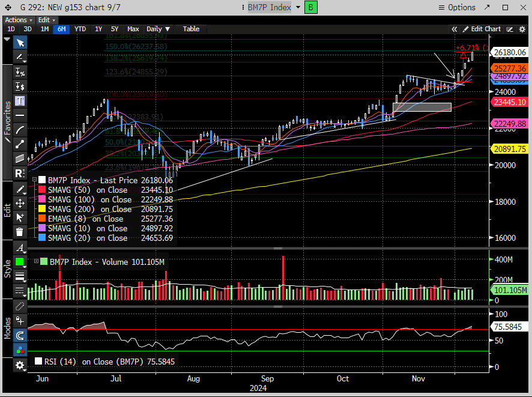
Task: Expand the Volume legend box
Action: pyautogui.click(x=36, y=261)
